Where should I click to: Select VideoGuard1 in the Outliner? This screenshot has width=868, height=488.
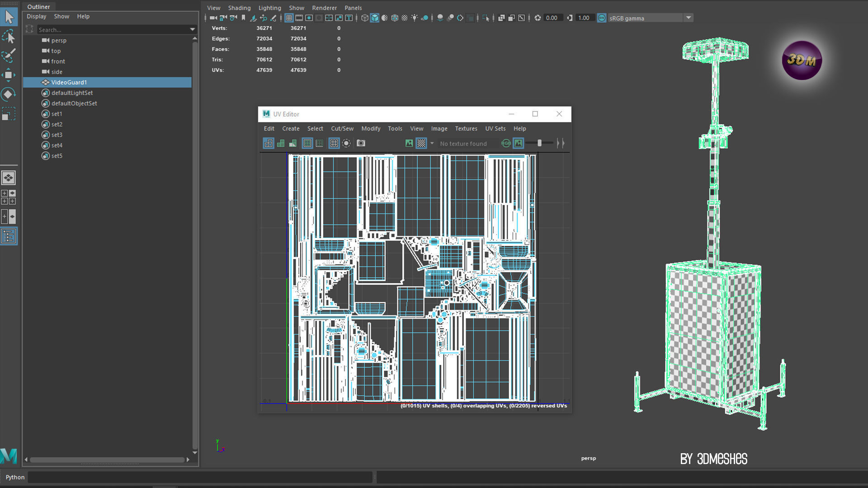(69, 82)
